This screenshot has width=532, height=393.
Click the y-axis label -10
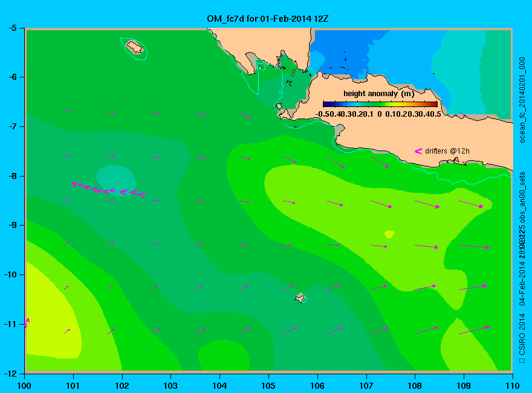tap(10, 274)
